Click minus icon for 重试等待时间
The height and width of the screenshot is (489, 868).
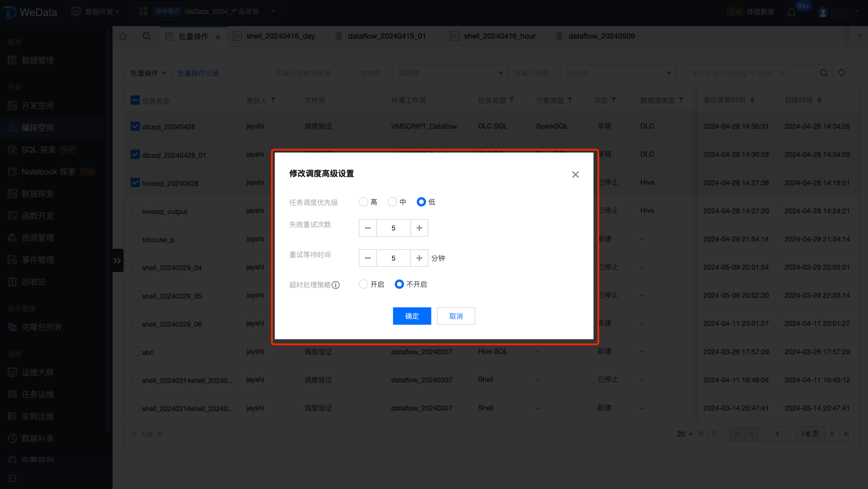pyautogui.click(x=368, y=258)
